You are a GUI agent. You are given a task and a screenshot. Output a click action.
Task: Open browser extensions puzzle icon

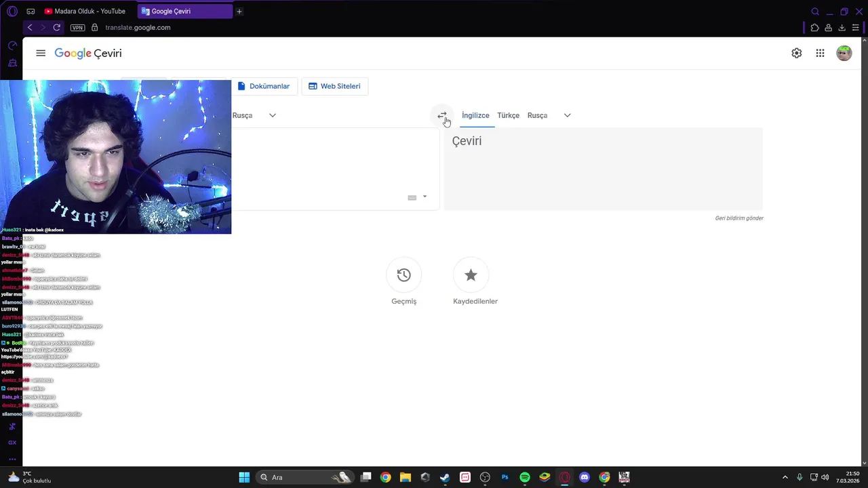click(x=814, y=27)
